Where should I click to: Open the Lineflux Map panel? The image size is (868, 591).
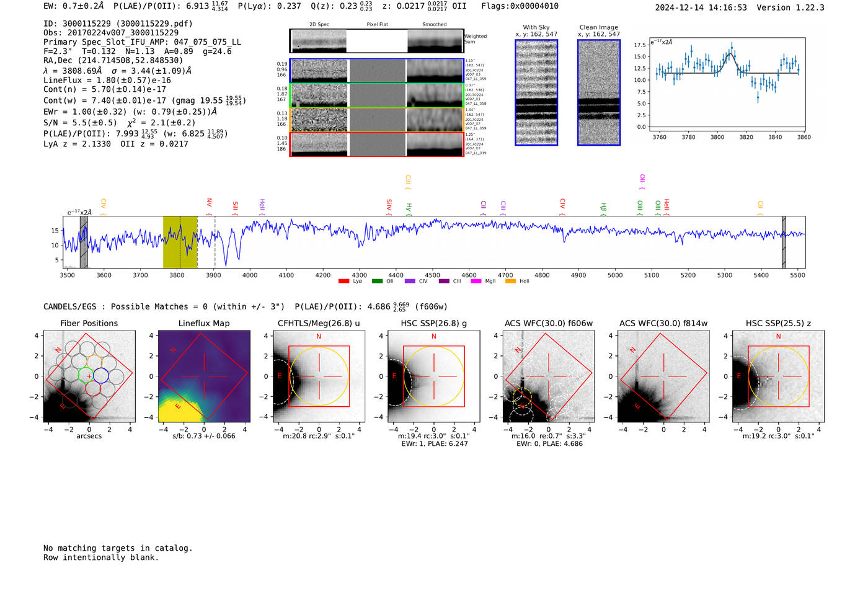[x=204, y=376]
